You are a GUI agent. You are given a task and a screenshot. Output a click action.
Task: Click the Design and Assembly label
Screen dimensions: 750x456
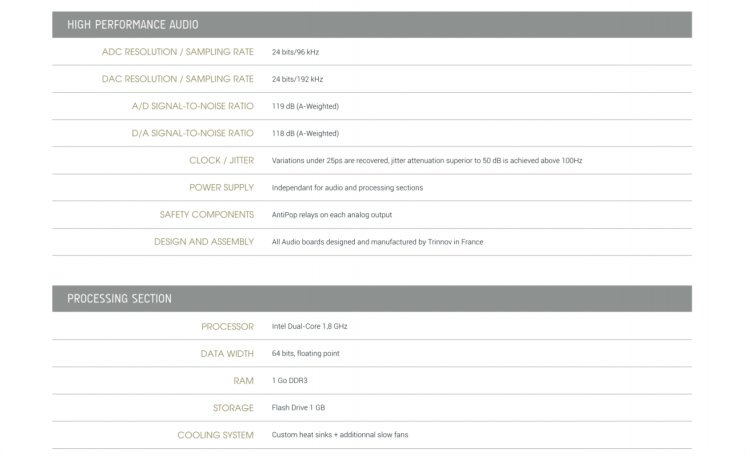(204, 241)
